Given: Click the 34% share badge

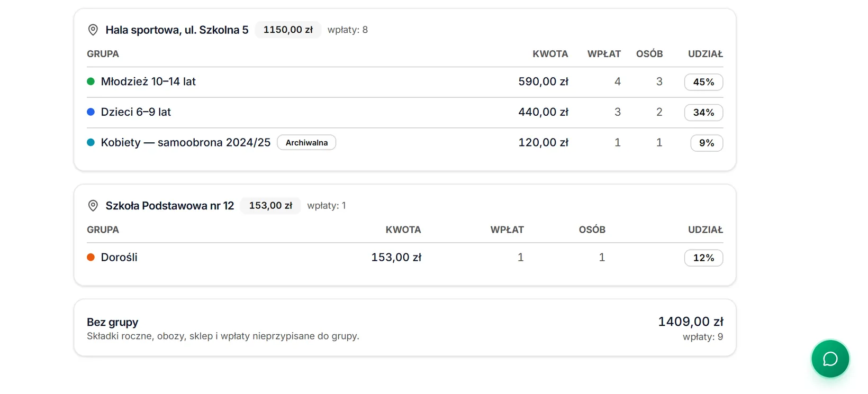Looking at the screenshot, I should click(x=703, y=113).
